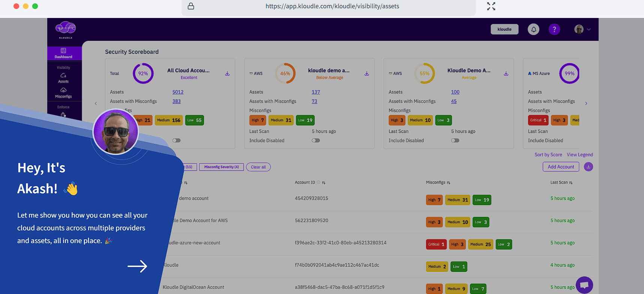Open the Misconfig Severity (4) filter
The height and width of the screenshot is (294, 644).
[x=221, y=167]
